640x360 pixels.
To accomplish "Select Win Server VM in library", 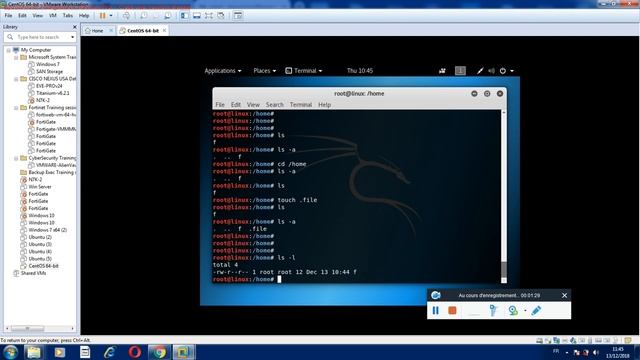I will (x=40, y=187).
